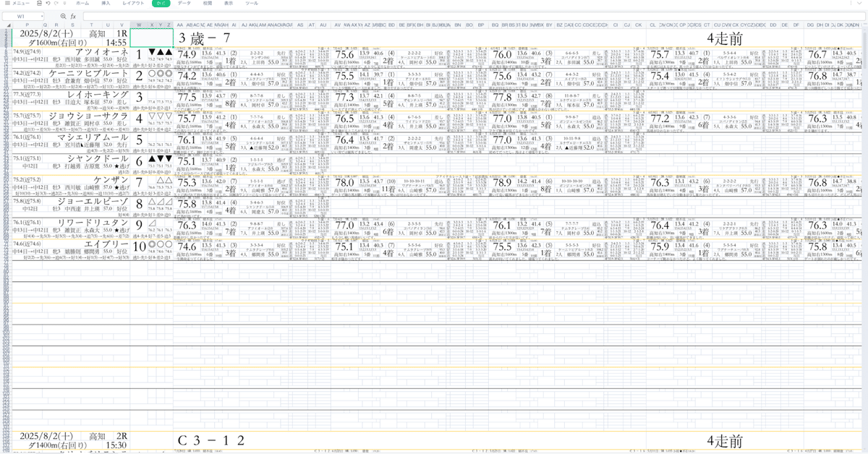Image resolution: width=868 pixels, height=454 pixels.
Task: Click the ダ1400m(右回り) course cell
Action: pyautogui.click(x=56, y=446)
